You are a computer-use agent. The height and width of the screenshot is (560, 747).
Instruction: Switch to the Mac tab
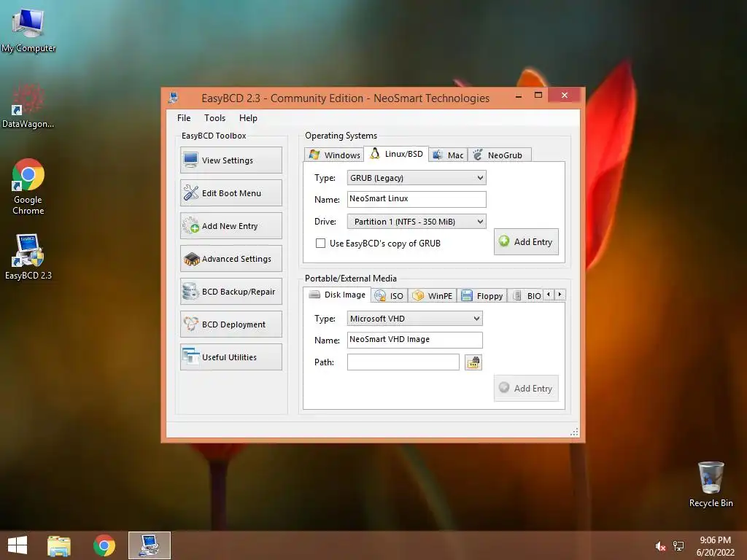[x=448, y=155]
